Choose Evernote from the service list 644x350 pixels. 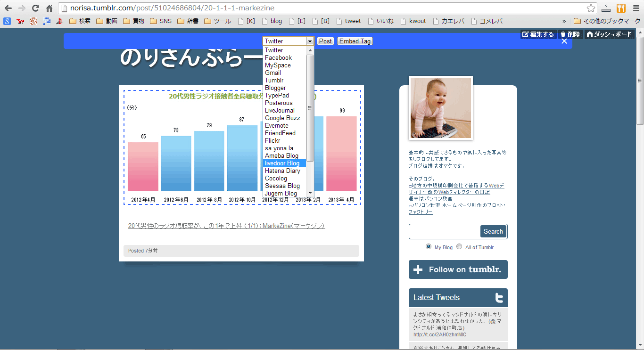(x=285, y=126)
